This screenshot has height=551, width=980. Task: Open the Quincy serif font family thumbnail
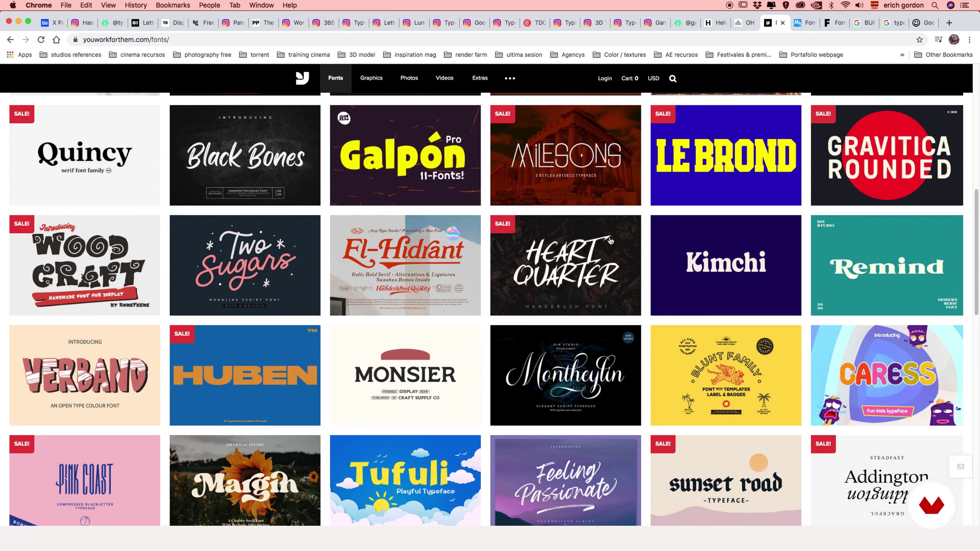85,155
